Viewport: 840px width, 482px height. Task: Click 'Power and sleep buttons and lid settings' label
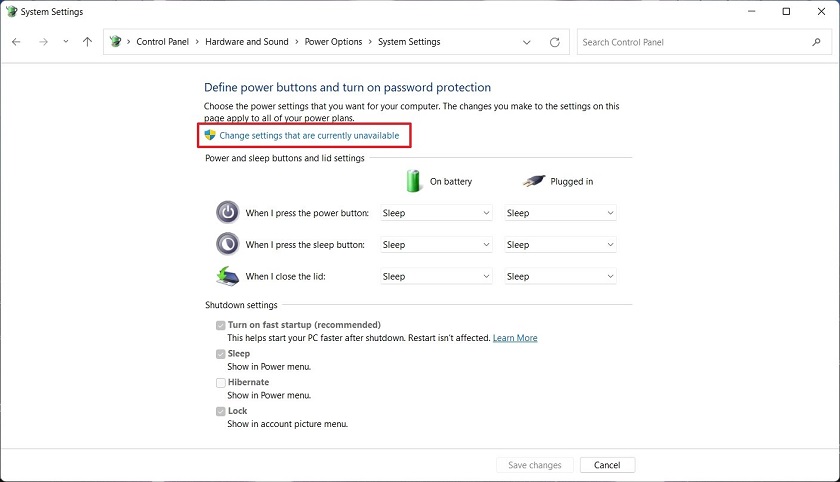pyautogui.click(x=284, y=158)
